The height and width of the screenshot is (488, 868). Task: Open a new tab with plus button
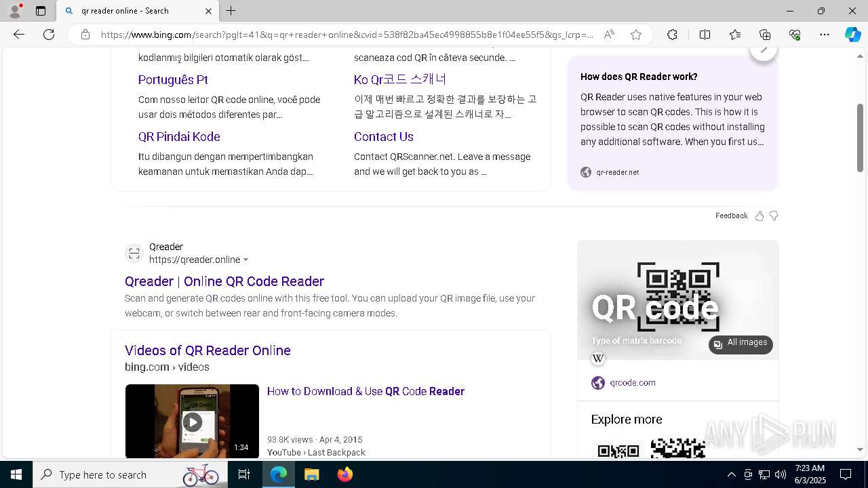[231, 11]
